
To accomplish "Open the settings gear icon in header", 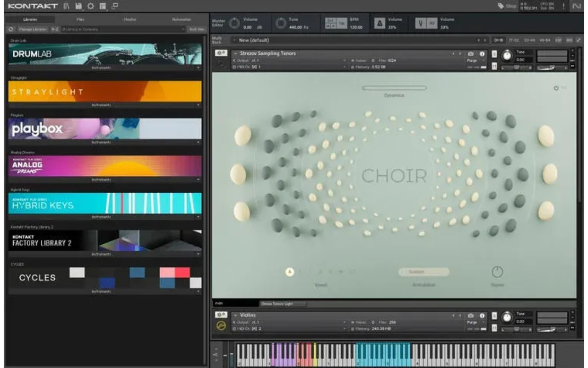I will (90, 6).
